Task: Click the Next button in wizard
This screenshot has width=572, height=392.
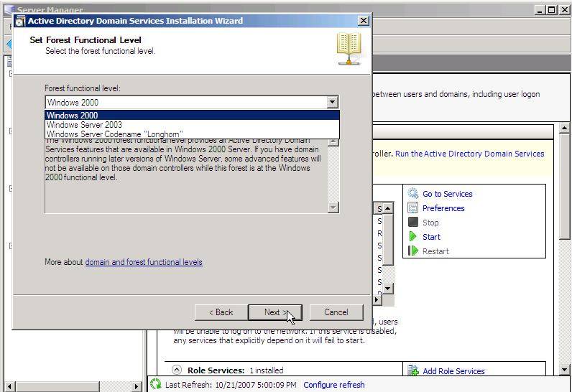Action: 275,312
